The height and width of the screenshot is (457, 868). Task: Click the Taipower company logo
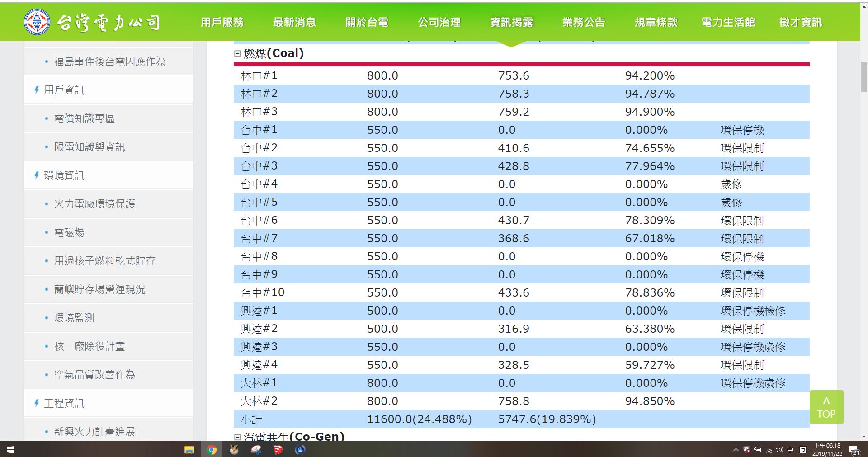(92, 22)
